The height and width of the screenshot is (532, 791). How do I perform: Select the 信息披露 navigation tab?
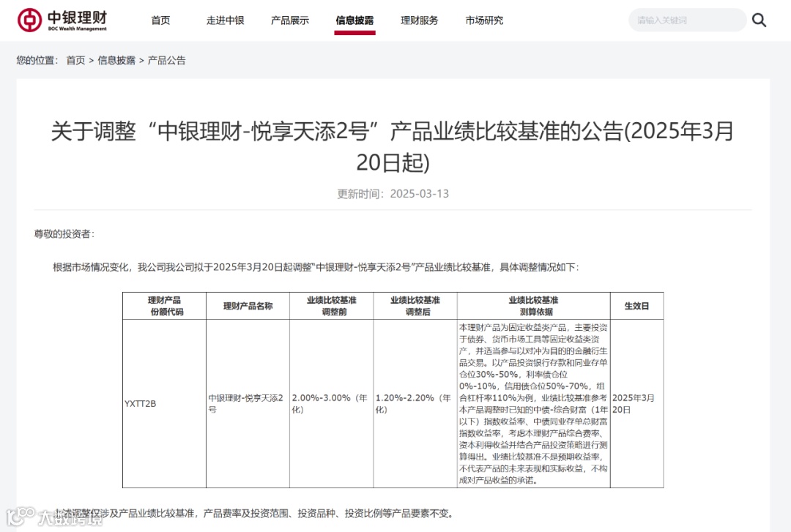pyautogui.click(x=354, y=20)
